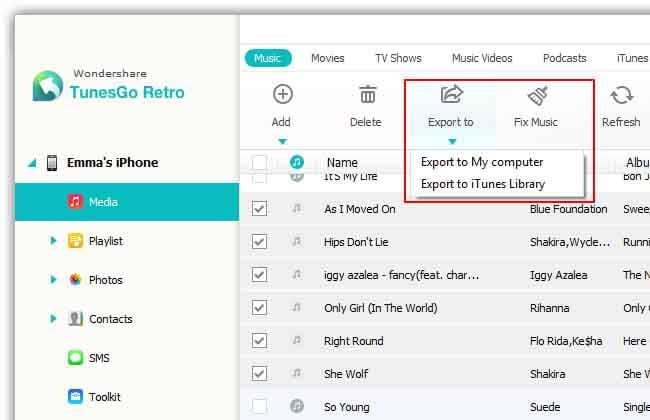Switch to the Movies tab
The width and height of the screenshot is (650, 420).
coord(327,58)
